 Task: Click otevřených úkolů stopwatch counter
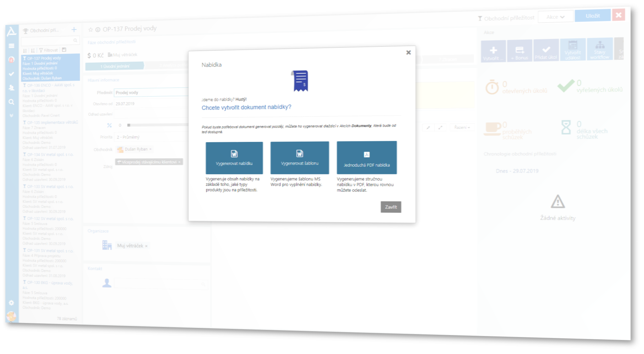tap(516, 87)
